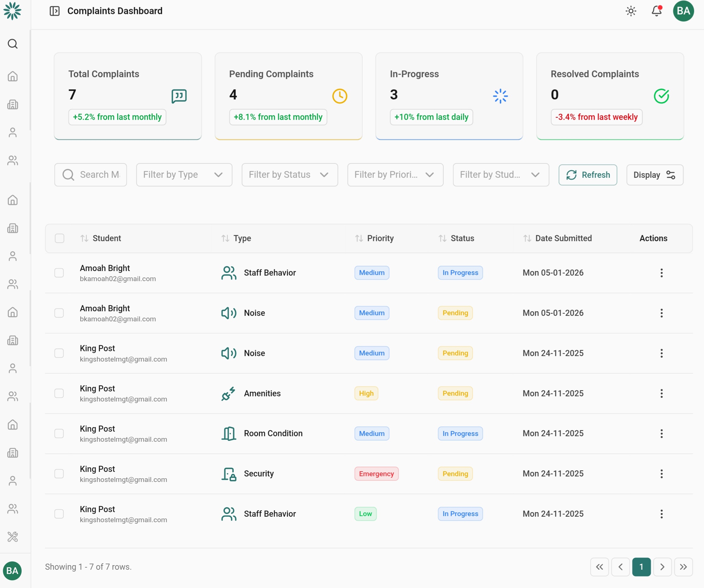Screen dimensions: 704x588
Task: Switch theme with the sun icon
Action: tap(631, 11)
